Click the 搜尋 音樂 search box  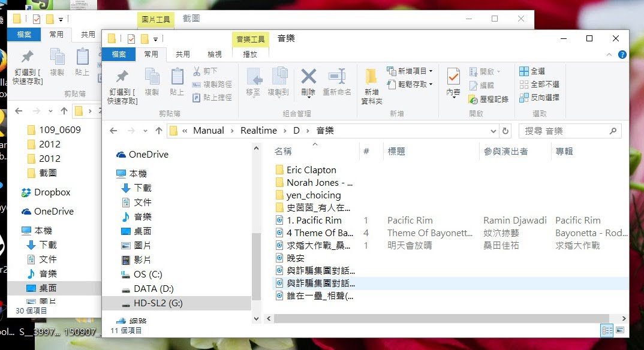(x=570, y=131)
